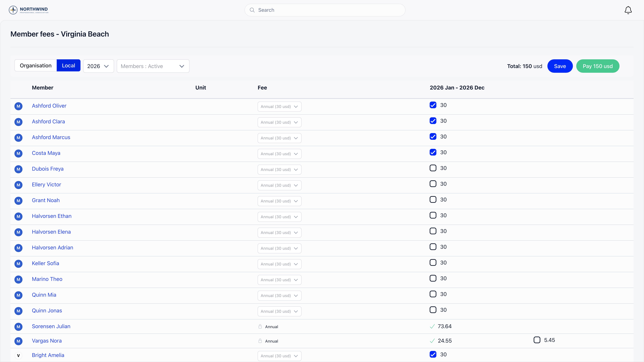Open Dubois Freya's Annual fee dropdown
The width and height of the screenshot is (644, 362).
pyautogui.click(x=280, y=170)
